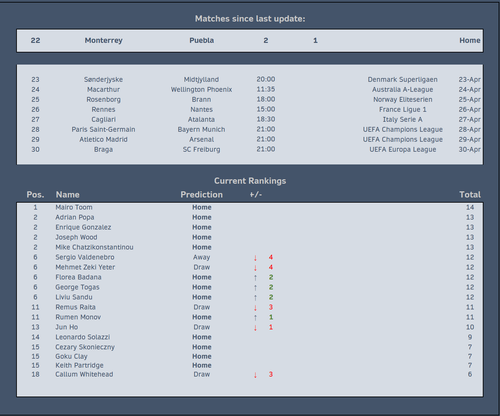The height and width of the screenshot is (416, 500).
Task: Select the 23-Apr date cell
Action: point(469,79)
